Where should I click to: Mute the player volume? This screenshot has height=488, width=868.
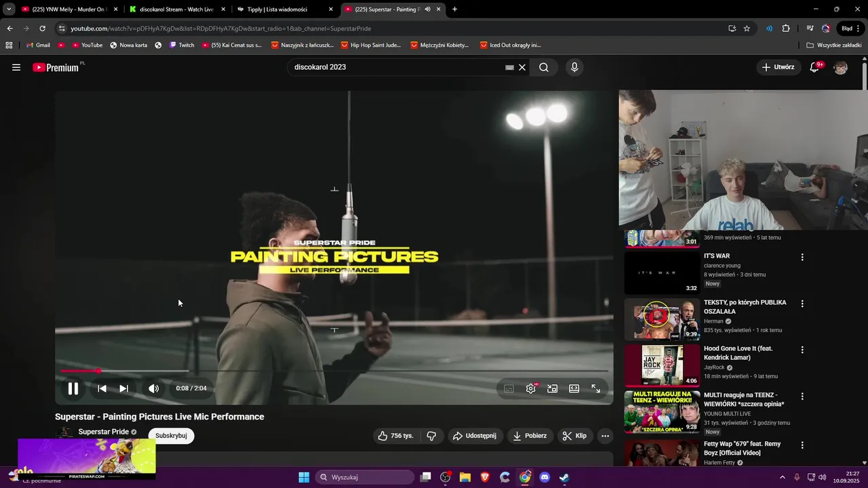coord(154,388)
